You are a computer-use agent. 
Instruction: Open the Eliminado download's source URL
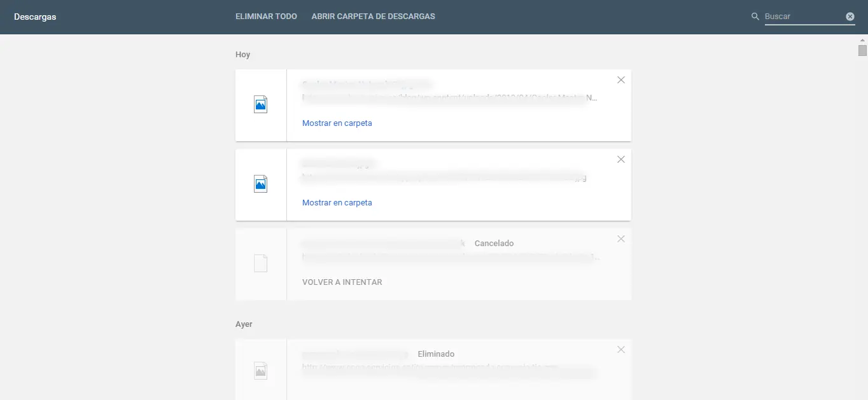tap(449, 368)
